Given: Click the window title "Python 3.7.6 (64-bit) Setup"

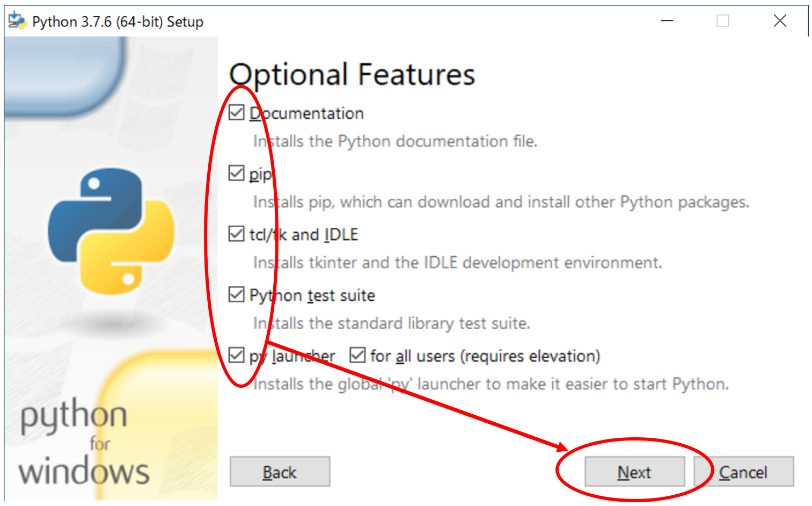Looking at the screenshot, I should (x=118, y=22).
